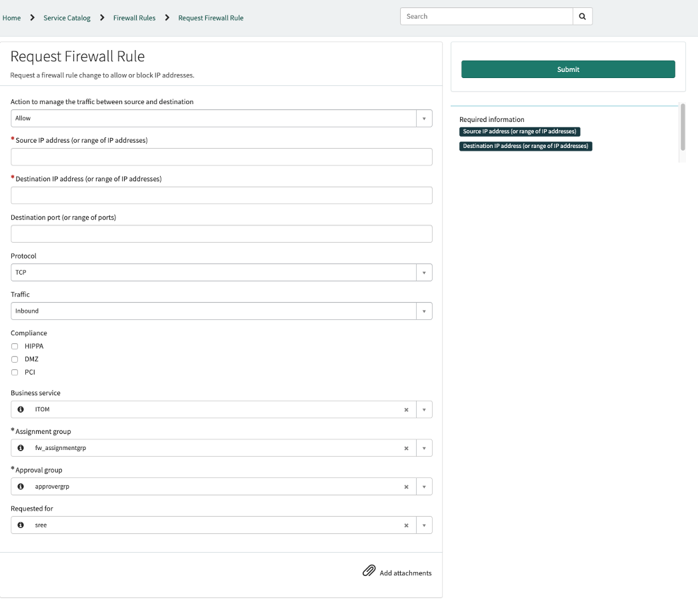Click info icon beside approvergrp

(x=21, y=487)
